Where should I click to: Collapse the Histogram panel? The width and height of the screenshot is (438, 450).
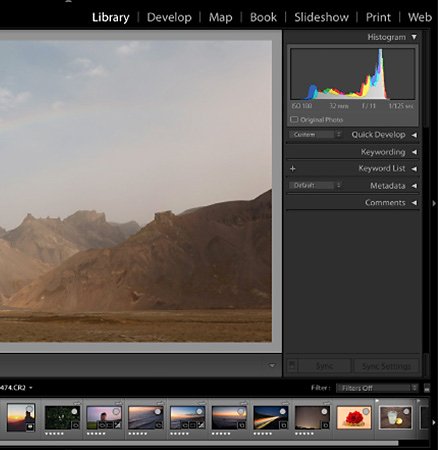(414, 37)
